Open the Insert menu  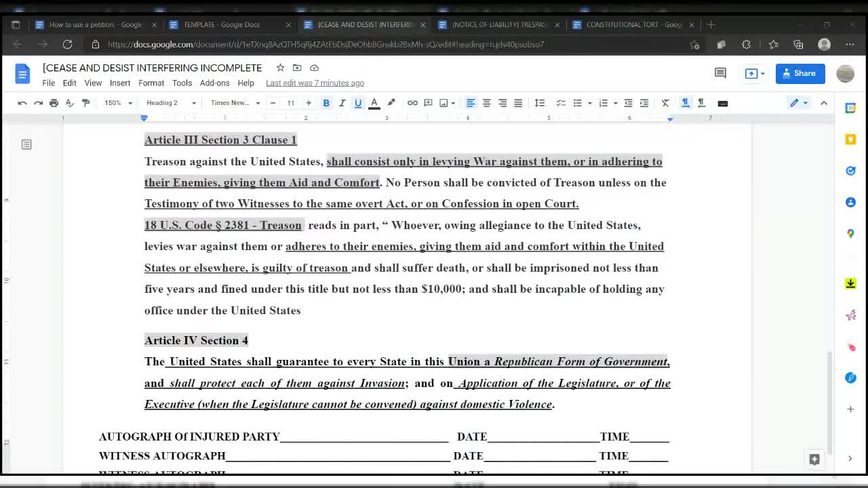(x=120, y=83)
